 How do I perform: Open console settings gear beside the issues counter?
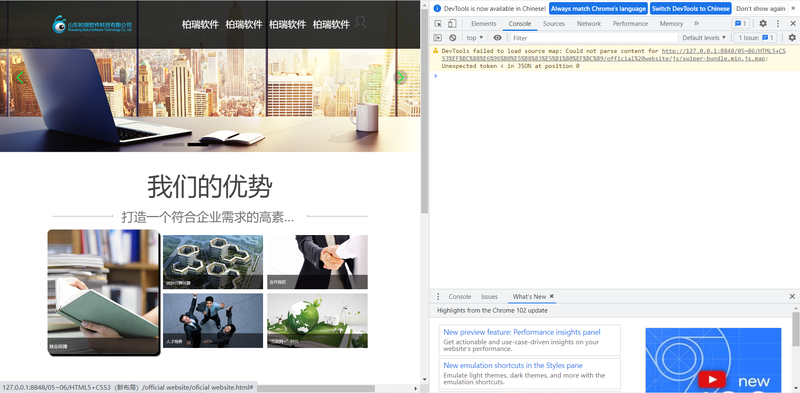click(x=792, y=38)
